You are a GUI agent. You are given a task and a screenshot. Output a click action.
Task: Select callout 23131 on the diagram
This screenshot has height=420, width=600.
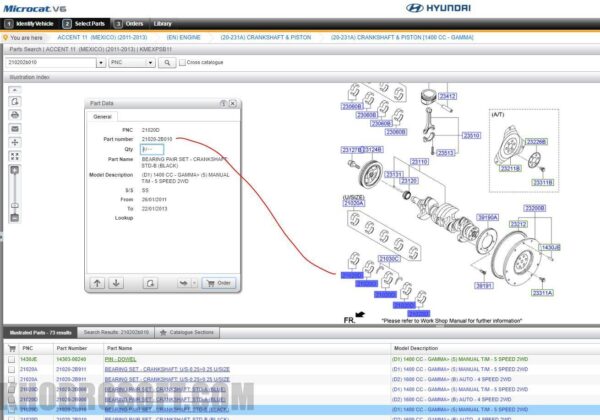(394, 174)
